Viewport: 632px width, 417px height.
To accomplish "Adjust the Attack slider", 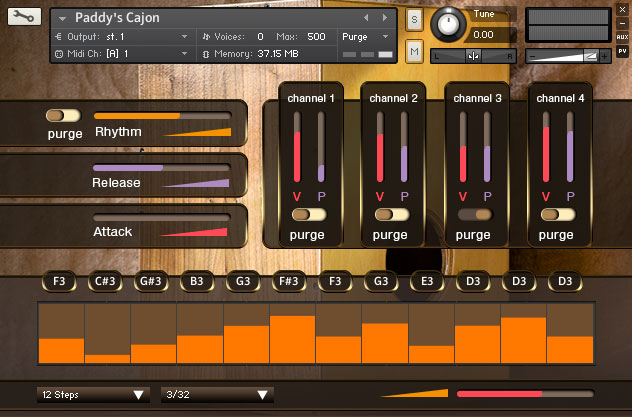I will (x=162, y=218).
